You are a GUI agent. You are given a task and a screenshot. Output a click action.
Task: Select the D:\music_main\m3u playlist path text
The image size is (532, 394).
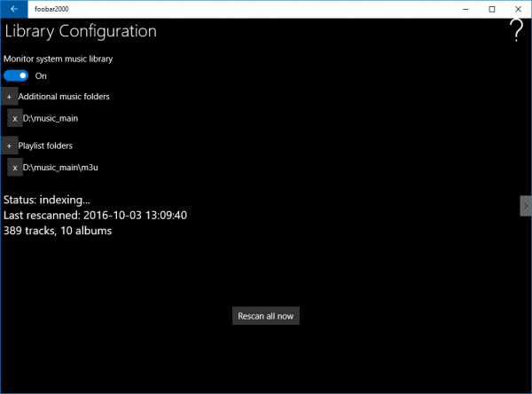click(60, 167)
